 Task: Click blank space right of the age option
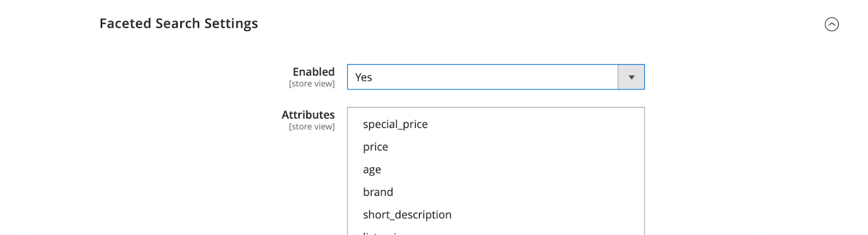(515, 170)
